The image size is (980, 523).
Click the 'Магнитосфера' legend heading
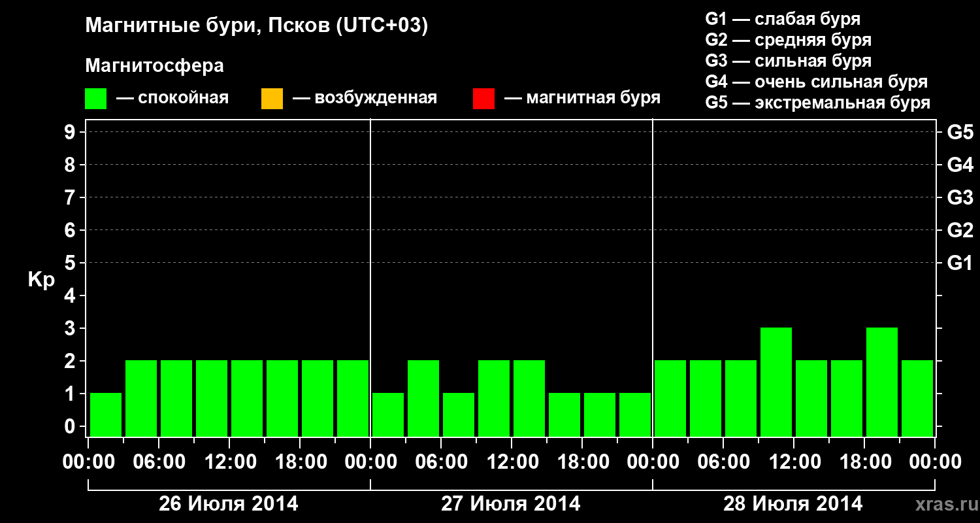click(154, 66)
